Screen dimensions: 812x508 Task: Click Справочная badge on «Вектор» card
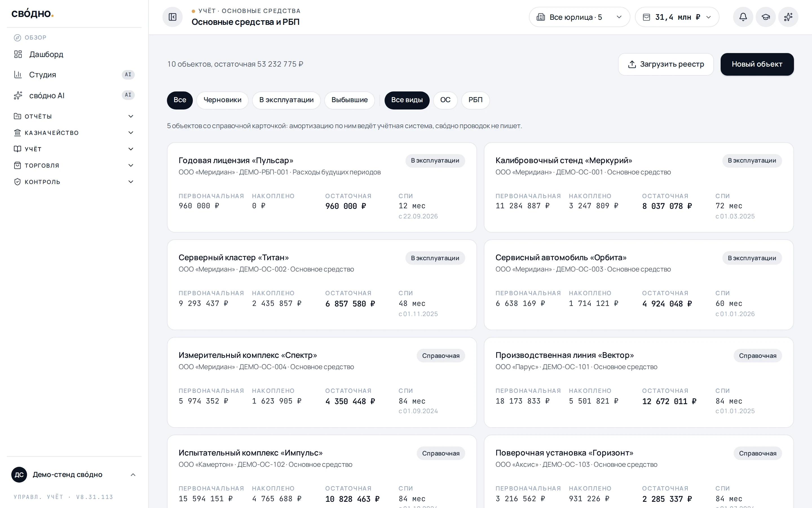[x=758, y=356]
